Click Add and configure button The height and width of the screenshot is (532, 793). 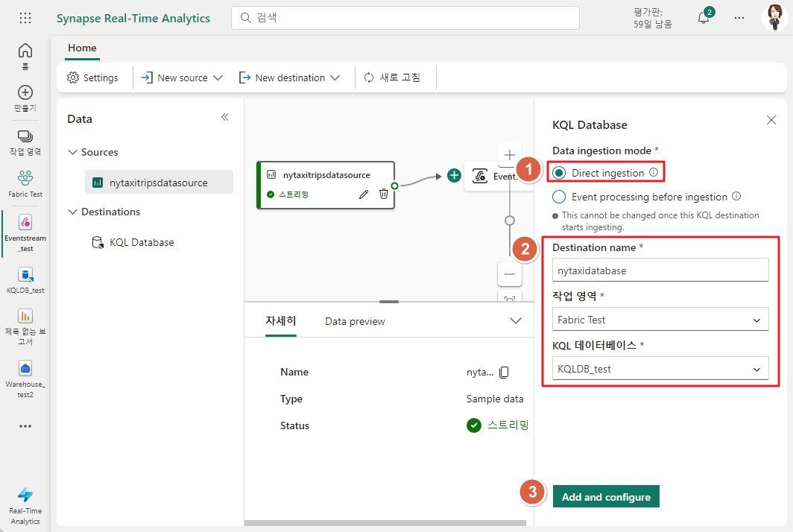[606, 496]
